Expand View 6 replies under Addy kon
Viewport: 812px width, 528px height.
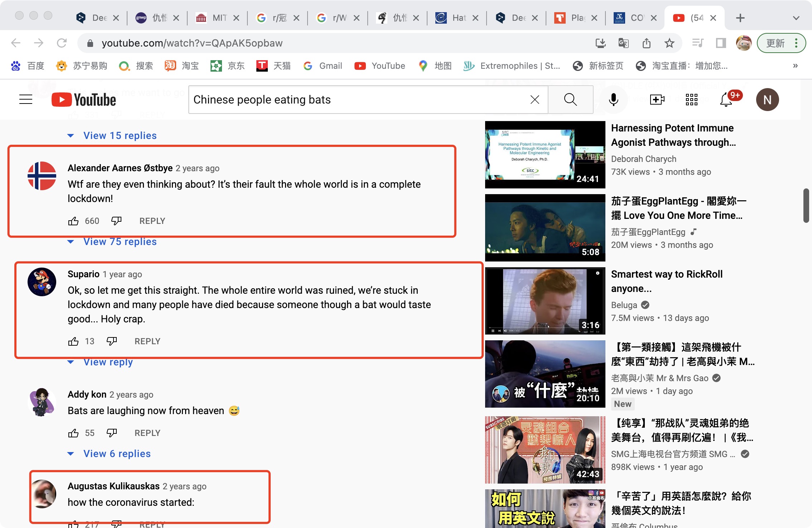(x=117, y=454)
